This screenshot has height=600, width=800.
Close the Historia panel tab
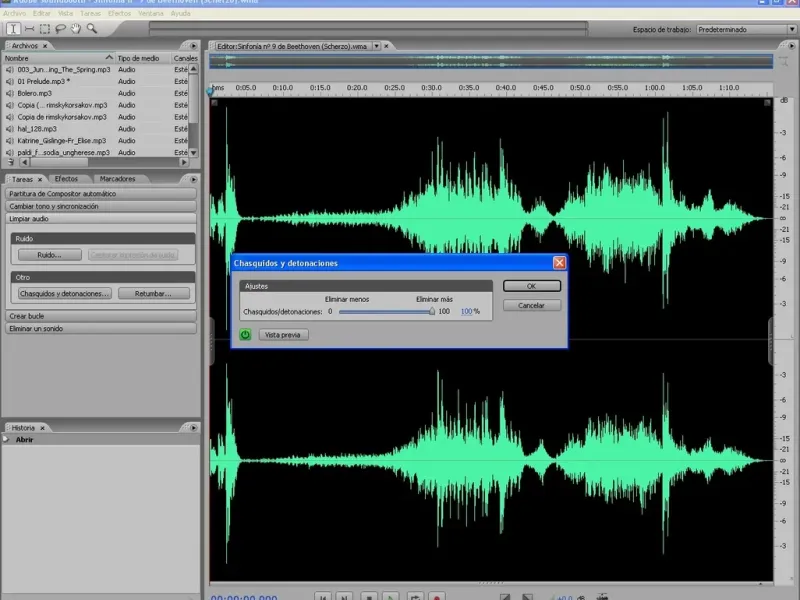click(42, 428)
